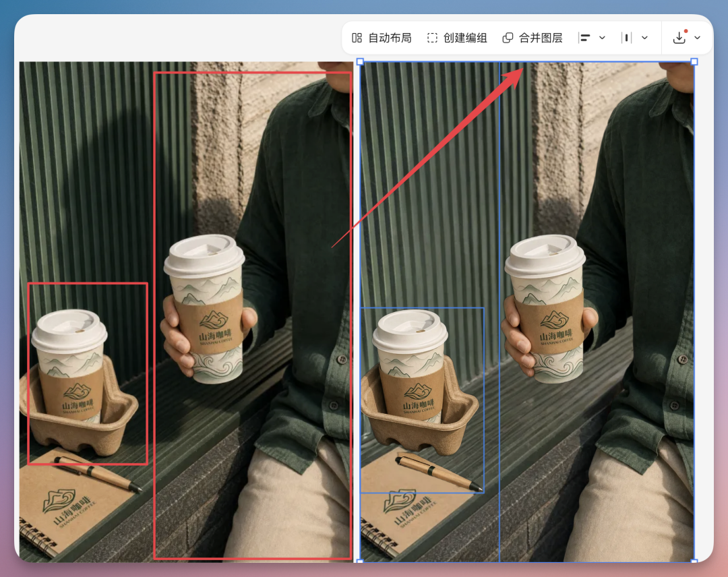Select the blue-outlined coffee cup holder region
This screenshot has height=577, width=728.
423,398
